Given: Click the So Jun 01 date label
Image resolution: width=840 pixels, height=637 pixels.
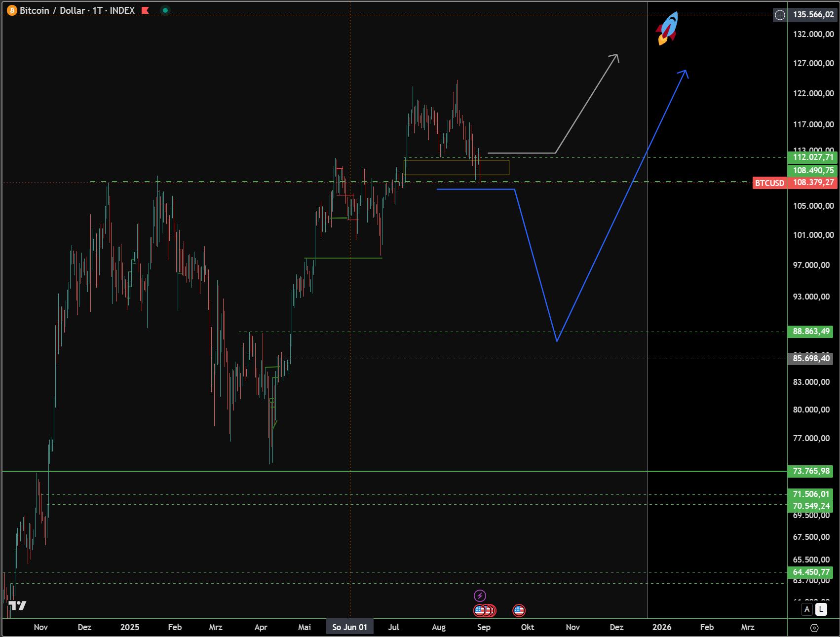Looking at the screenshot, I should point(349,627).
